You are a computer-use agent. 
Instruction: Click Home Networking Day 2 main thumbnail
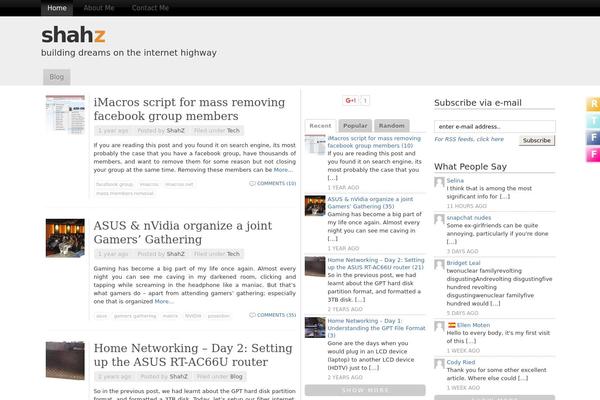pyautogui.click(x=65, y=361)
